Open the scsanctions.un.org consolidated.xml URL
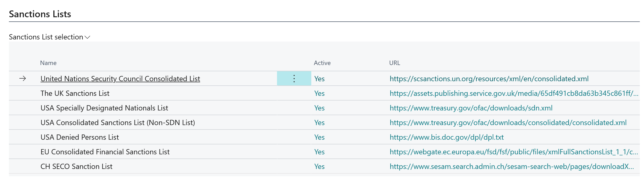Screen dimensions: 644x182 point(489,79)
